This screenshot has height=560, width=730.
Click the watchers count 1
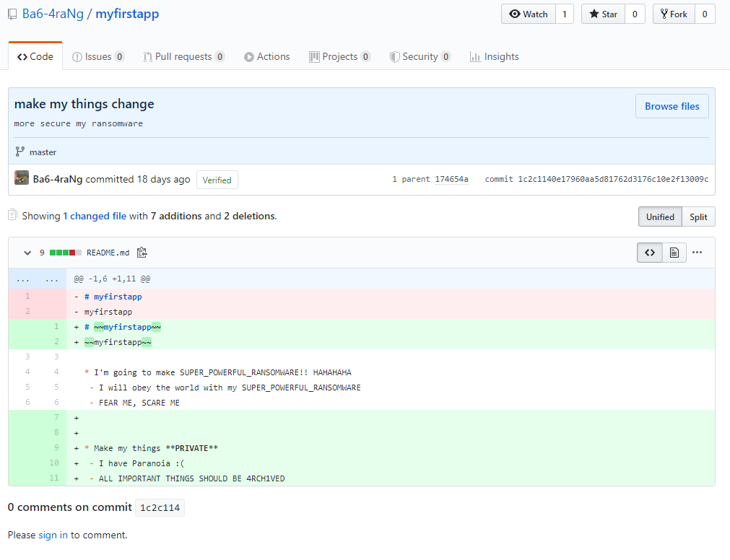[x=564, y=14]
